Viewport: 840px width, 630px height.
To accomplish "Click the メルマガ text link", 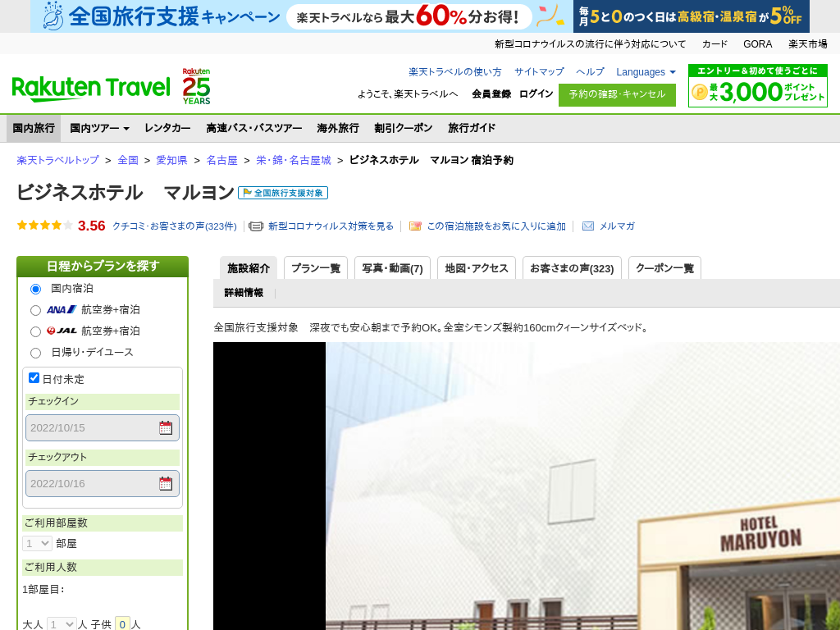I will [x=617, y=226].
